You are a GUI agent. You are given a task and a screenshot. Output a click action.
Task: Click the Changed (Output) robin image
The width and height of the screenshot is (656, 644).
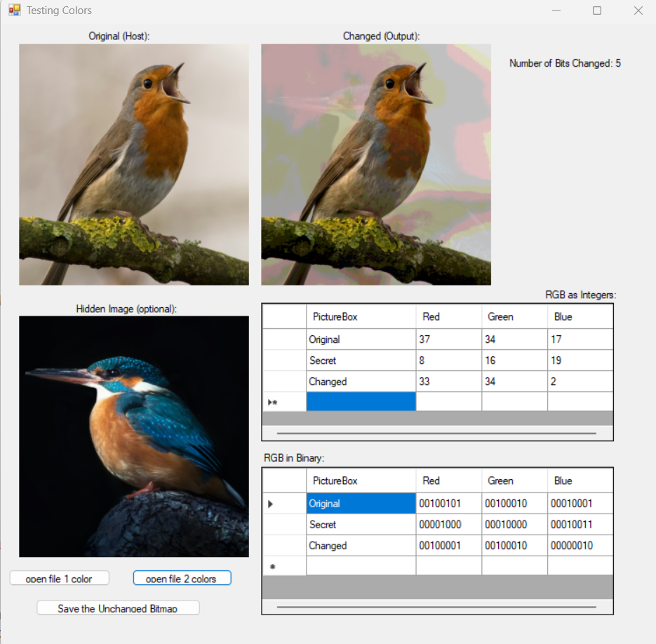pos(375,165)
